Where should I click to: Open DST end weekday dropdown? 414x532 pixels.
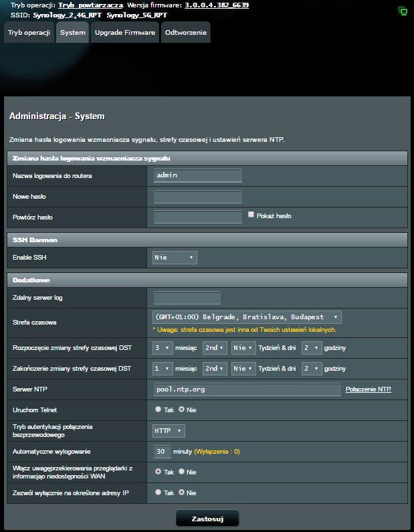point(243,369)
